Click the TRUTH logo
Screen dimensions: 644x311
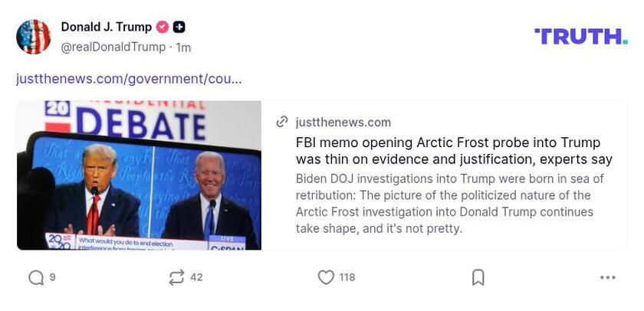click(580, 36)
